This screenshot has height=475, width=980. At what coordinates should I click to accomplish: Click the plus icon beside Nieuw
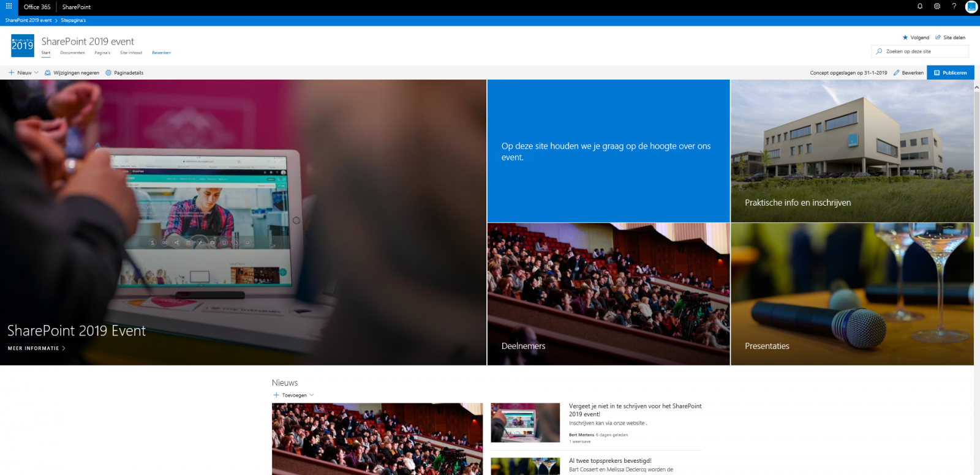coord(12,73)
